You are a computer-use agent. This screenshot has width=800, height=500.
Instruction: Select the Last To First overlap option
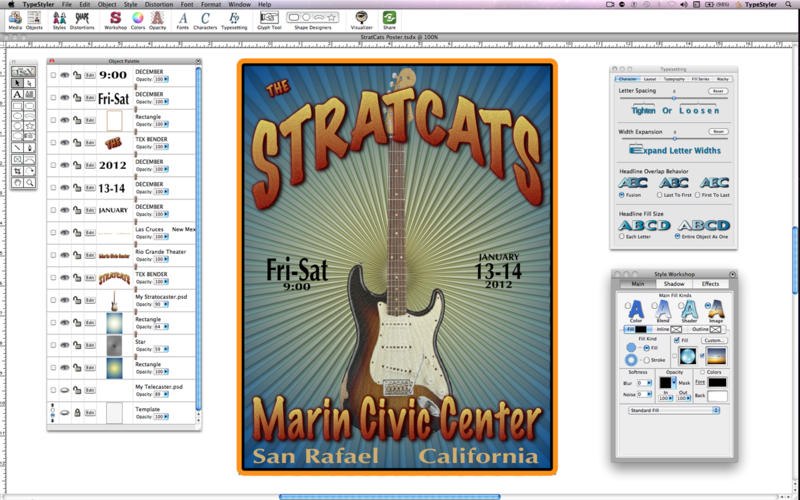661,195
